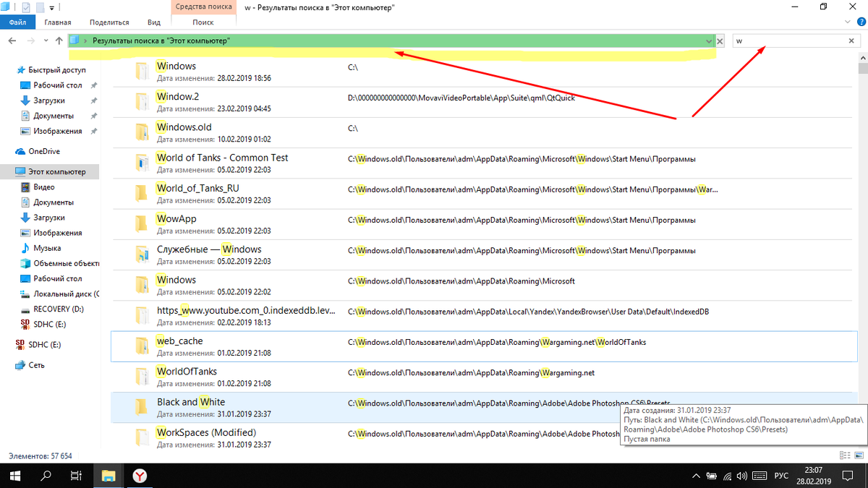The image size is (868, 488).
Task: Open network connections tray icon
Action: coord(728,476)
